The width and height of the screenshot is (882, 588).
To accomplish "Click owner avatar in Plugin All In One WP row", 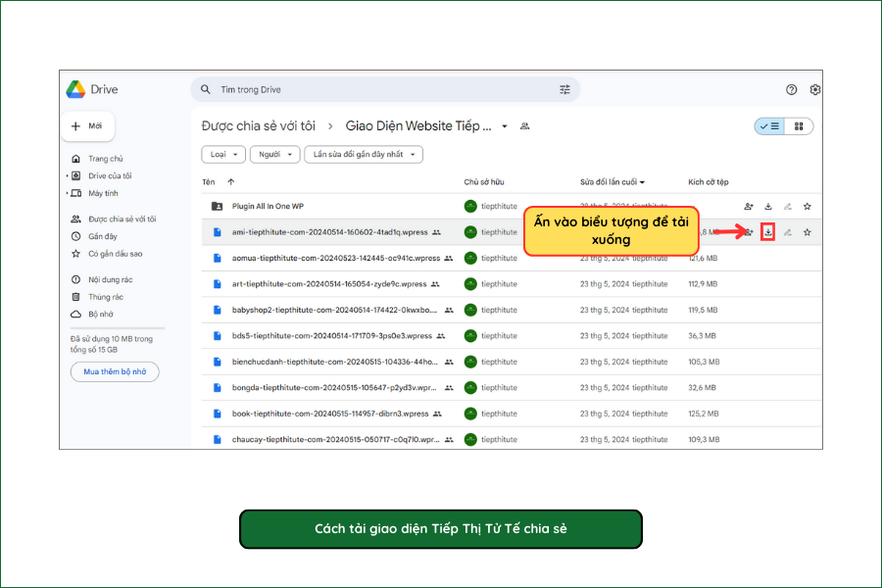I will [x=470, y=207].
